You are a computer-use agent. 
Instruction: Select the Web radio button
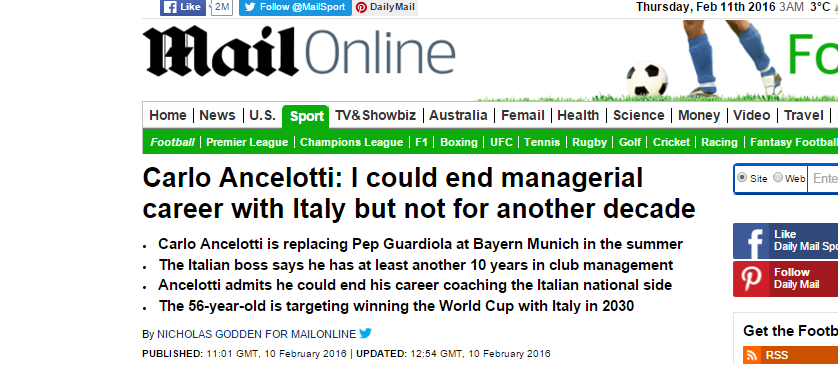(778, 178)
